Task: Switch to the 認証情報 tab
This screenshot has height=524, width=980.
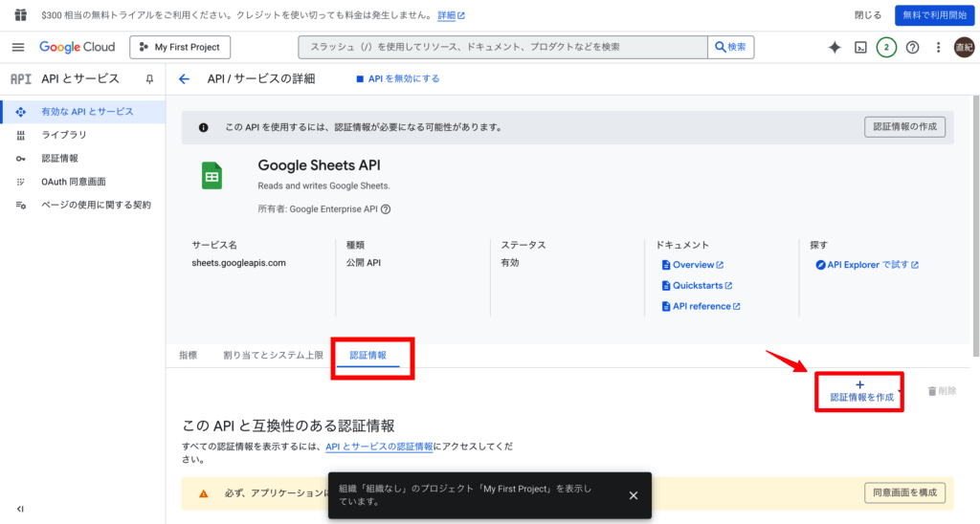Action: [368, 356]
